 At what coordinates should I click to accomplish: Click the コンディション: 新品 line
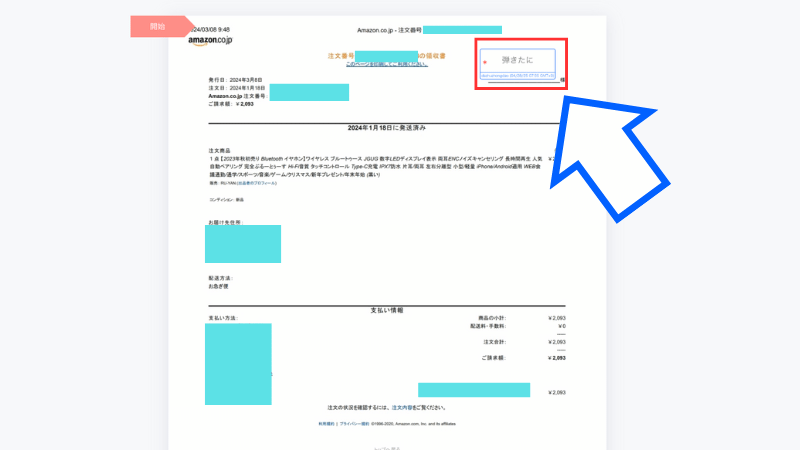point(227,200)
